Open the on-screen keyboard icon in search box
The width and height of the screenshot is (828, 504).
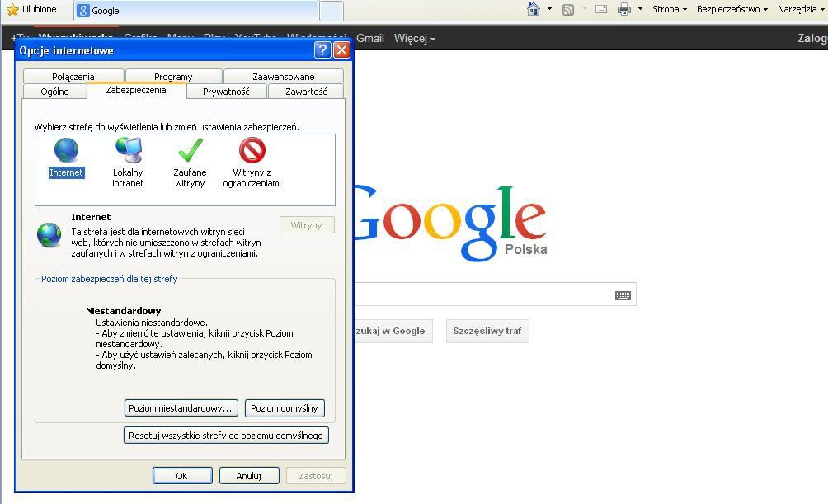(623, 295)
